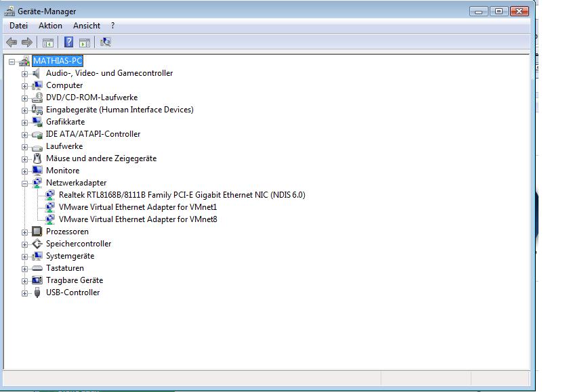Viewport: 569px width, 392px height.
Task: Select Realtek RTL8168B/8111B Family PCI-E Gigabit entry
Action: coord(182,195)
